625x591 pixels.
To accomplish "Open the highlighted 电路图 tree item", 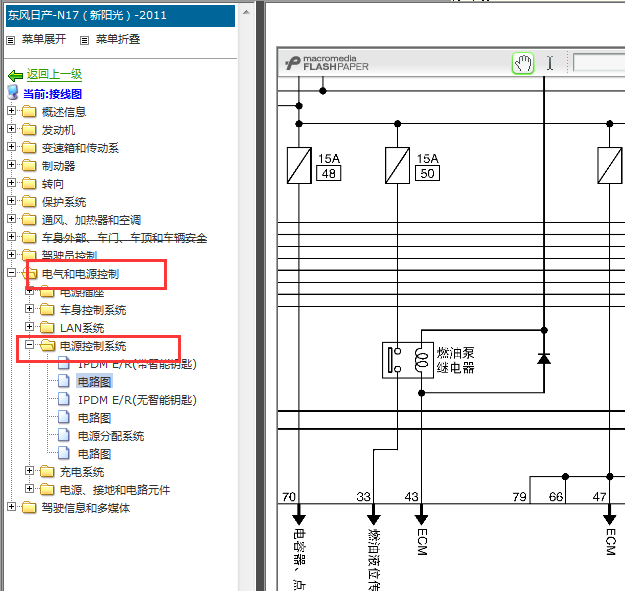I will (94, 381).
